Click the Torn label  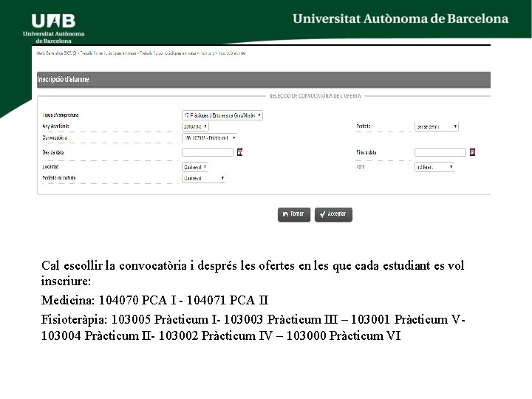pyautogui.click(x=361, y=166)
